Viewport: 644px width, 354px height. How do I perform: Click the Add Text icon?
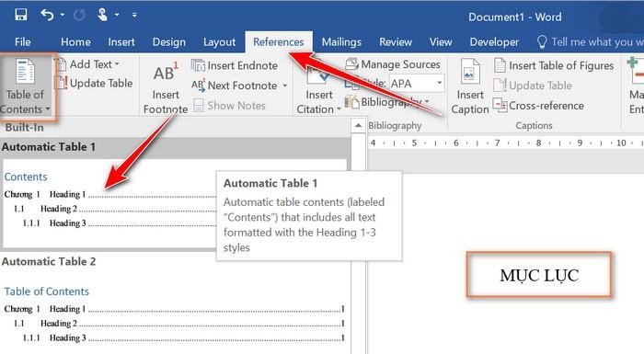point(62,64)
